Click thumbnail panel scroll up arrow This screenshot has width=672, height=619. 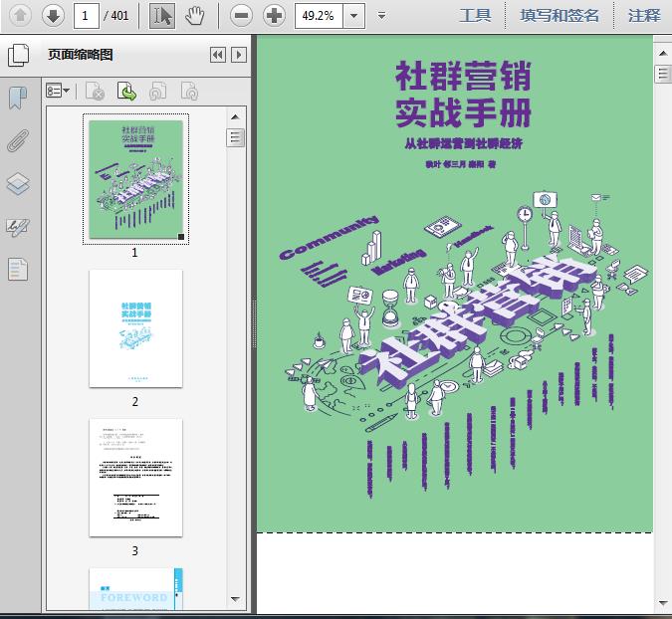pyautogui.click(x=235, y=117)
